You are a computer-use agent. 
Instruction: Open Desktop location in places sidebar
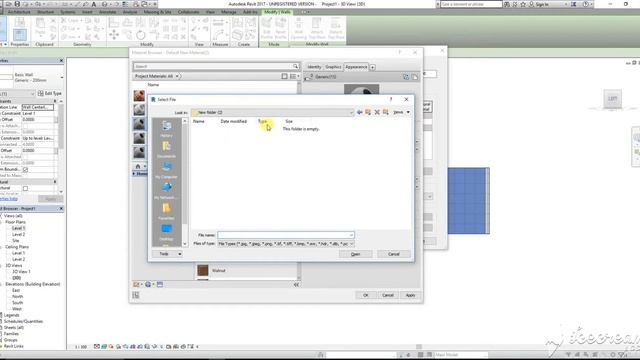click(x=166, y=232)
